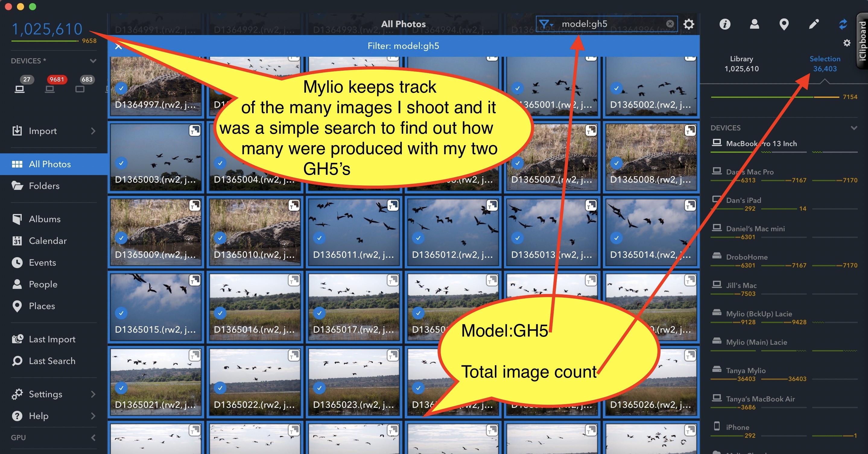The width and height of the screenshot is (868, 454).
Task: Open the iClipboard side tab
Action: pyautogui.click(x=862, y=40)
